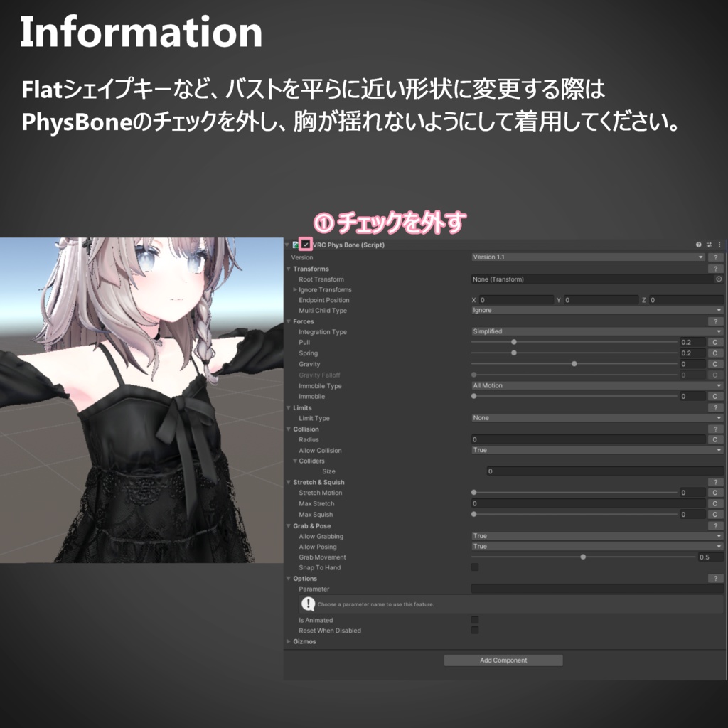Click the Endpoint Position Z field
The width and height of the screenshot is (728, 728).
pos(686,300)
